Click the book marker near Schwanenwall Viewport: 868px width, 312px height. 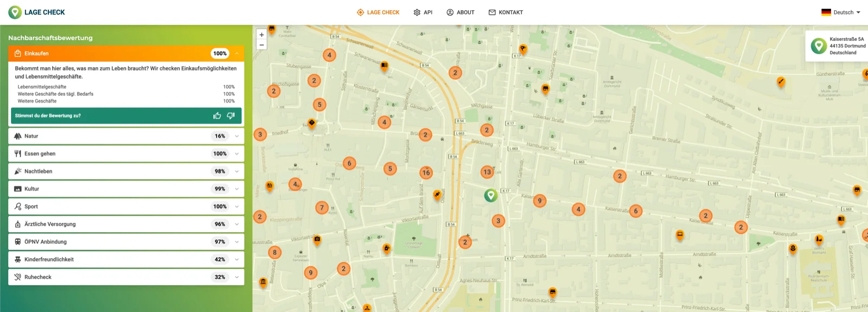[x=385, y=66]
